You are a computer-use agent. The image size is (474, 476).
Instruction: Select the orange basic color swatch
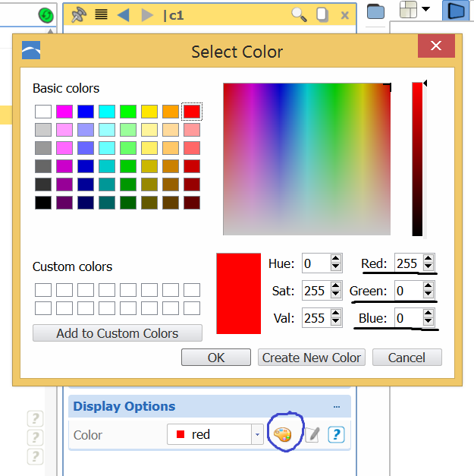coord(171,112)
